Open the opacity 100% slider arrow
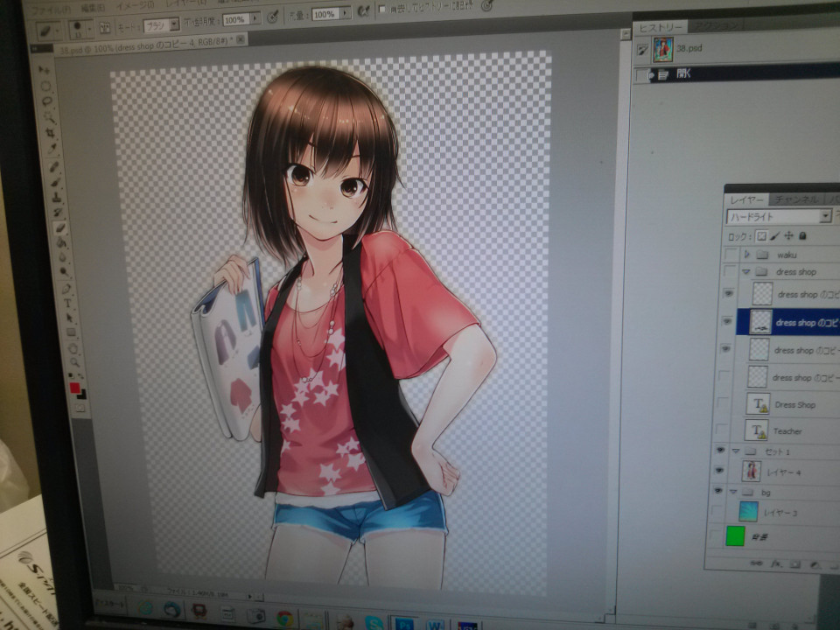This screenshot has height=630, width=840. [255, 18]
